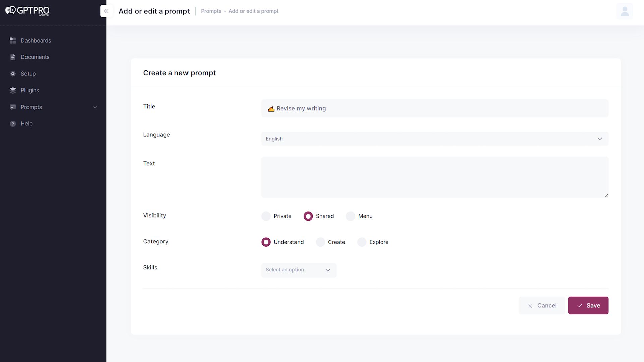Open the Language dropdown showing English
644x362 pixels.
tap(435, 139)
